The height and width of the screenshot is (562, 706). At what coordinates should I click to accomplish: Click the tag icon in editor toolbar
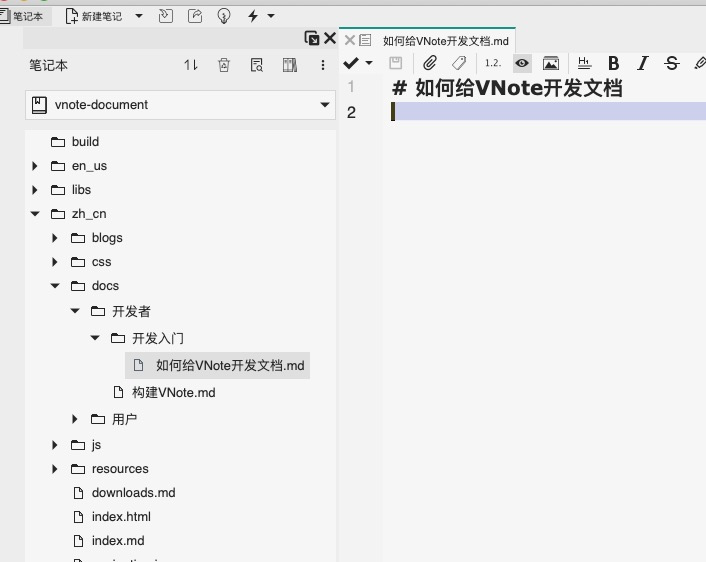(x=459, y=63)
